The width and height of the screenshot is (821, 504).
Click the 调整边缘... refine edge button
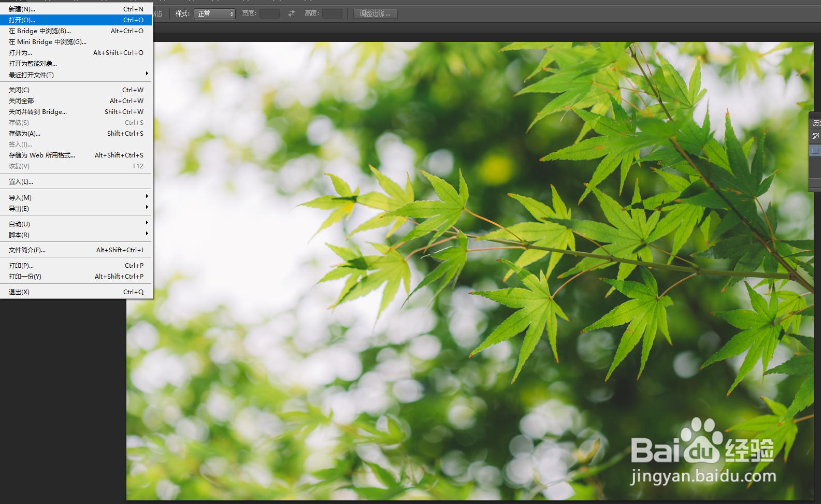click(376, 13)
